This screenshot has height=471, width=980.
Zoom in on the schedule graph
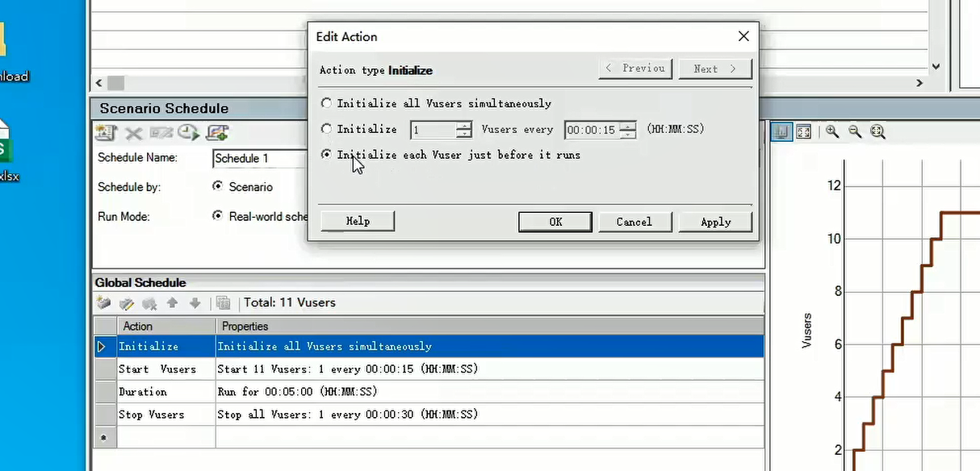point(831,132)
